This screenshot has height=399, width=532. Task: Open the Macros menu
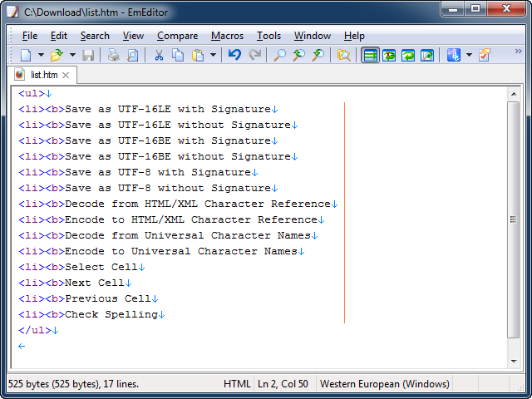pos(227,36)
